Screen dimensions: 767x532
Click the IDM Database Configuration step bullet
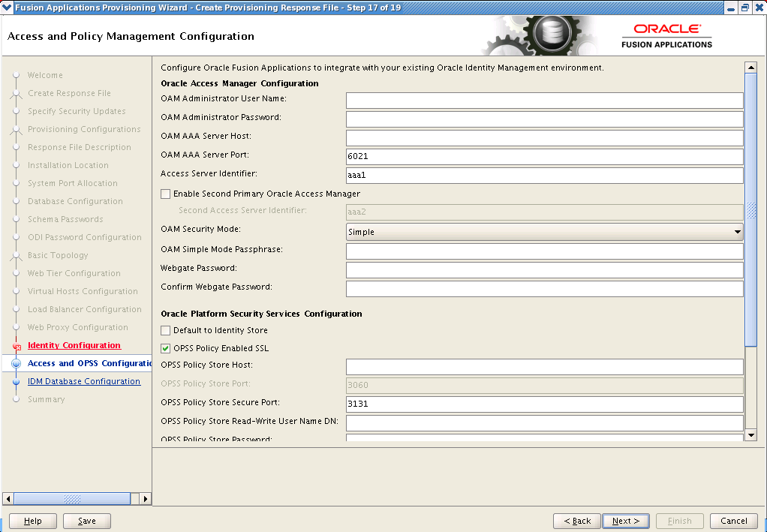point(17,382)
